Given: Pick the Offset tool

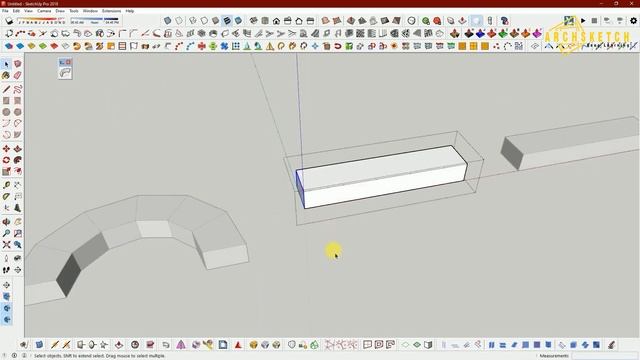Looking at the screenshot, I should (x=18, y=172).
